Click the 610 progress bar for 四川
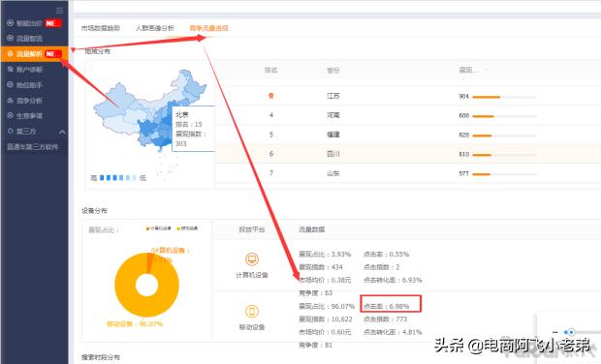Viewport: 601px width, 364px height. point(505,155)
